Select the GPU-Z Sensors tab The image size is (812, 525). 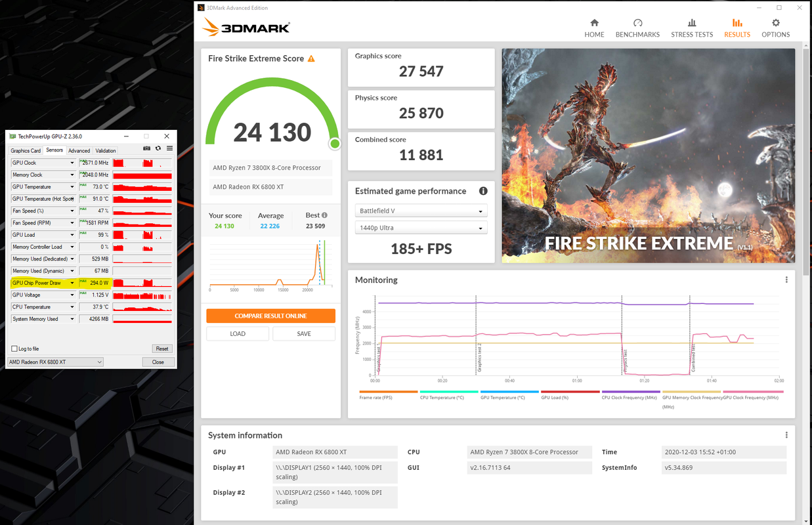54,150
